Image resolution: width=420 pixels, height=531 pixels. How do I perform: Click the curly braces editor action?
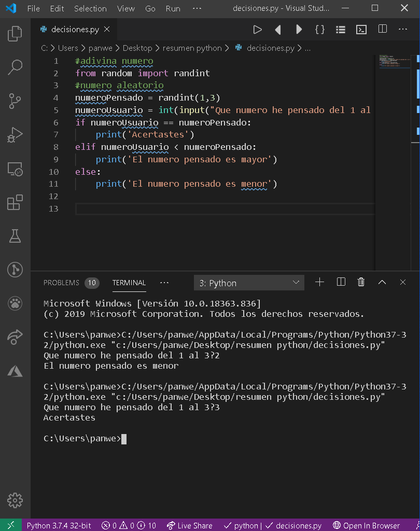point(320,30)
